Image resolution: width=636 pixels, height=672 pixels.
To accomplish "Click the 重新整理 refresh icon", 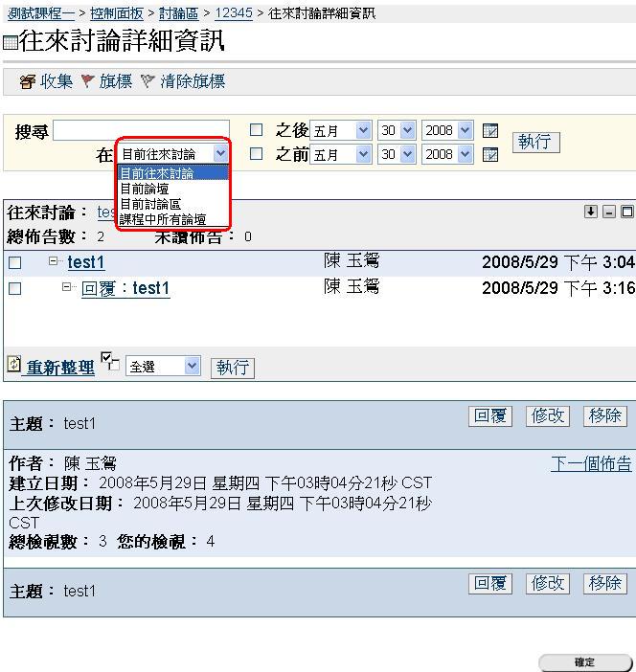I will (x=13, y=365).
